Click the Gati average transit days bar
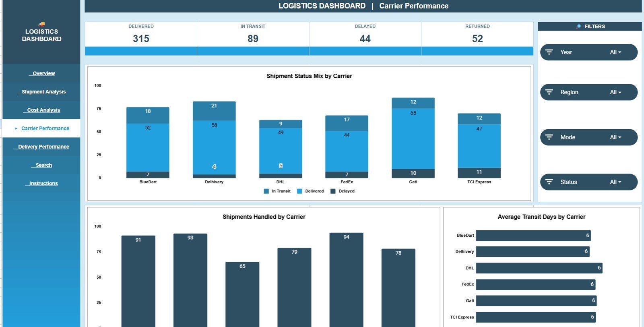The image size is (644, 327). (537, 301)
